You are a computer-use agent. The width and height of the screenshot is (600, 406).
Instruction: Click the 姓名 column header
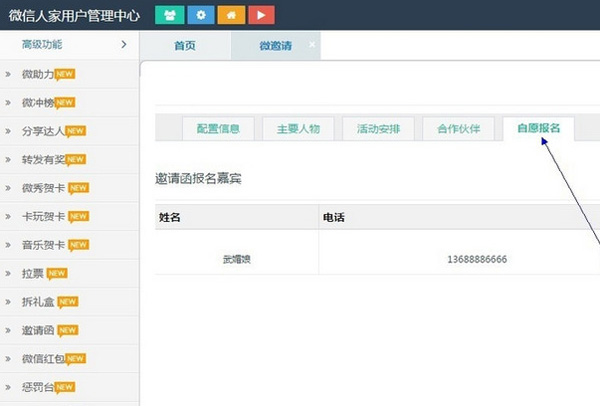coord(237,217)
